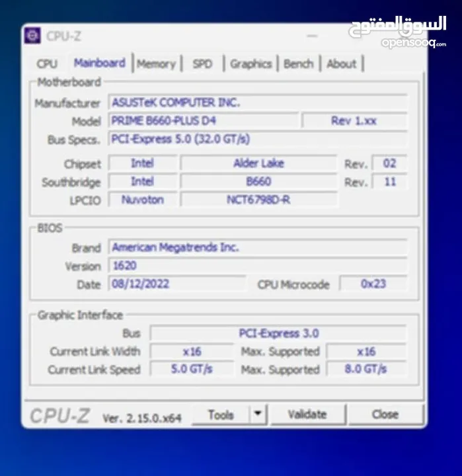Click the chipset revision 02 value

pyautogui.click(x=389, y=163)
